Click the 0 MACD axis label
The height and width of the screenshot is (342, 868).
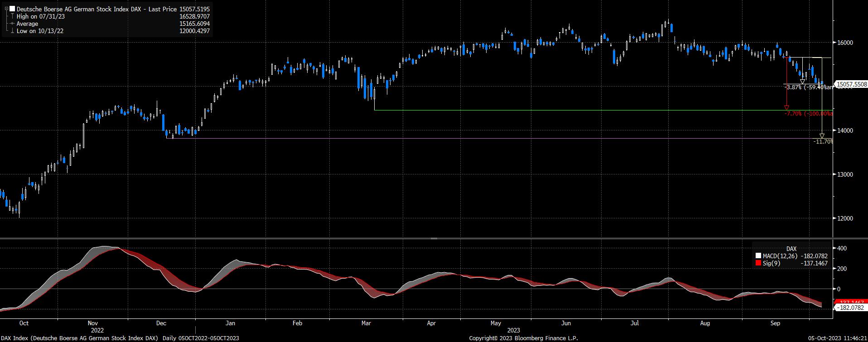(839, 289)
